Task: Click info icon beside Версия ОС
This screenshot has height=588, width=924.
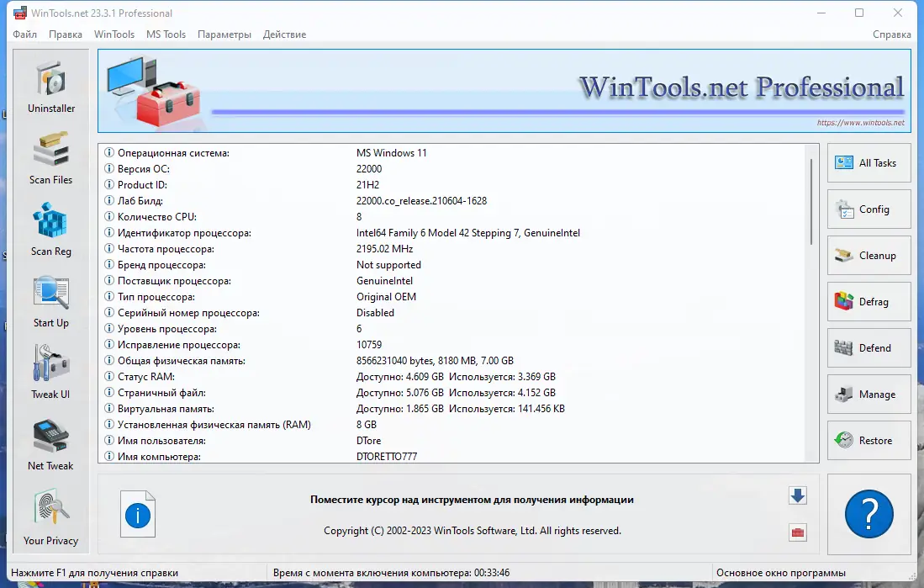Action: pyautogui.click(x=109, y=169)
